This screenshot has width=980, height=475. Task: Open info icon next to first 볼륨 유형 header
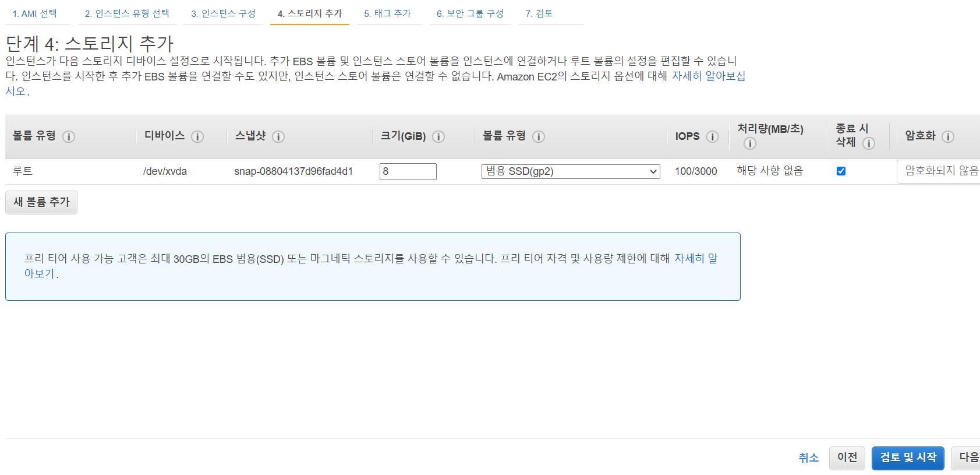pos(69,137)
